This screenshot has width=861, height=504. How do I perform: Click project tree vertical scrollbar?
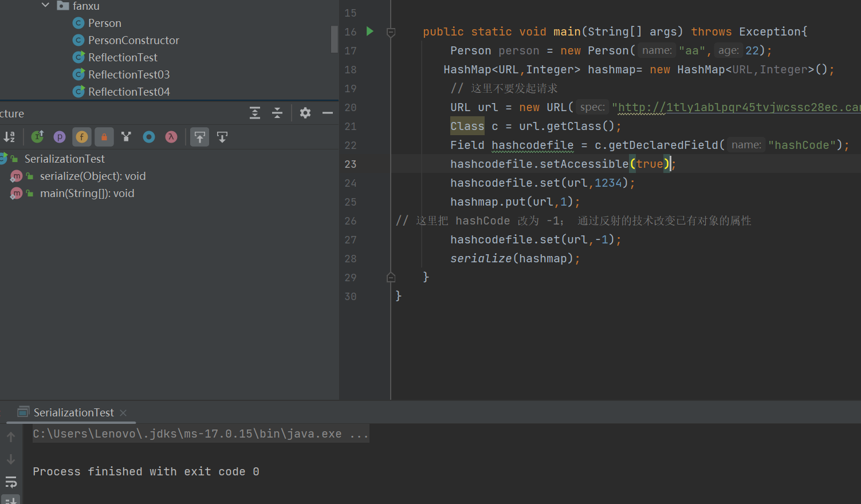pyautogui.click(x=334, y=39)
